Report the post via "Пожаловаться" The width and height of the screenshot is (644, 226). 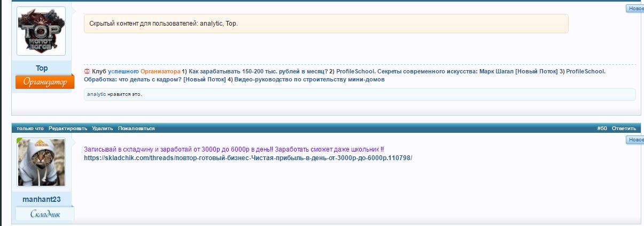click(136, 129)
